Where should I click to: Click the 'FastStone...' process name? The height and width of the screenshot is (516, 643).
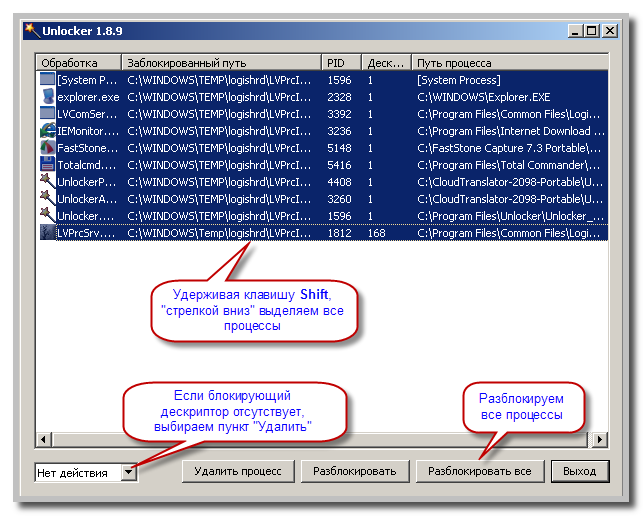[x=87, y=148]
